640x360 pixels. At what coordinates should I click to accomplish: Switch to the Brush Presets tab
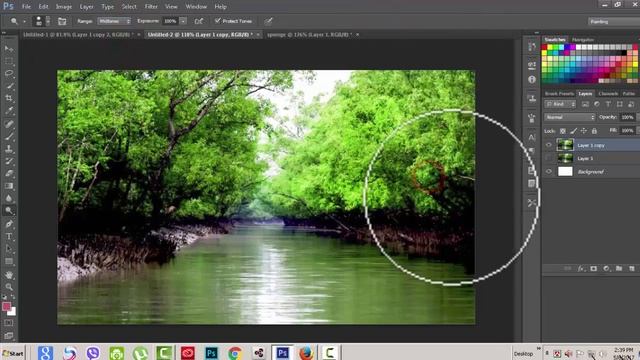[559, 93]
